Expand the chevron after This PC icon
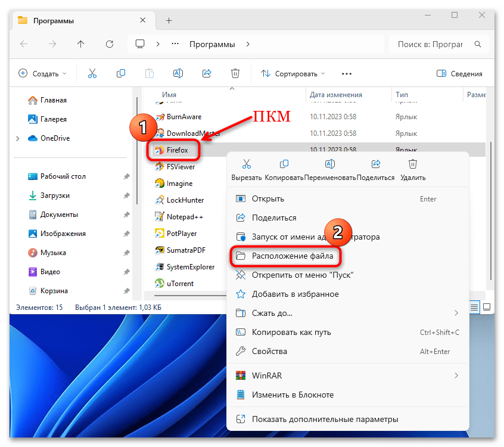Screen dimensions: 504x447 (x=158, y=44)
